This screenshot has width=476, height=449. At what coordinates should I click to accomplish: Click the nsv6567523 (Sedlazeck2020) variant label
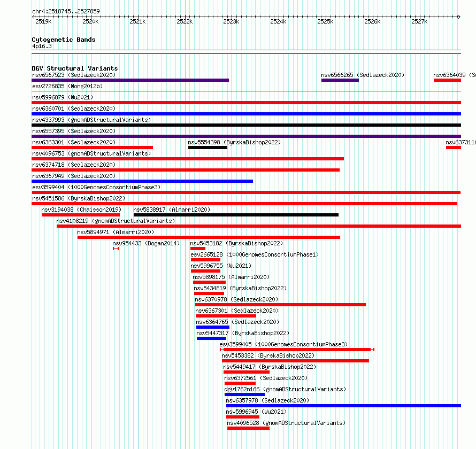(x=74, y=75)
